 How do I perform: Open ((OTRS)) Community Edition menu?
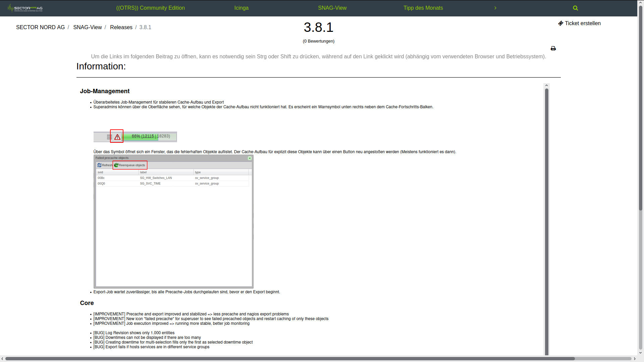(x=150, y=8)
